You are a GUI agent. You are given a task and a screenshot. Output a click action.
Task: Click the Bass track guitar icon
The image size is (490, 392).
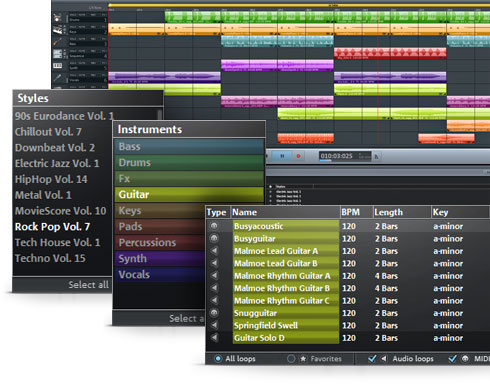coord(58,42)
